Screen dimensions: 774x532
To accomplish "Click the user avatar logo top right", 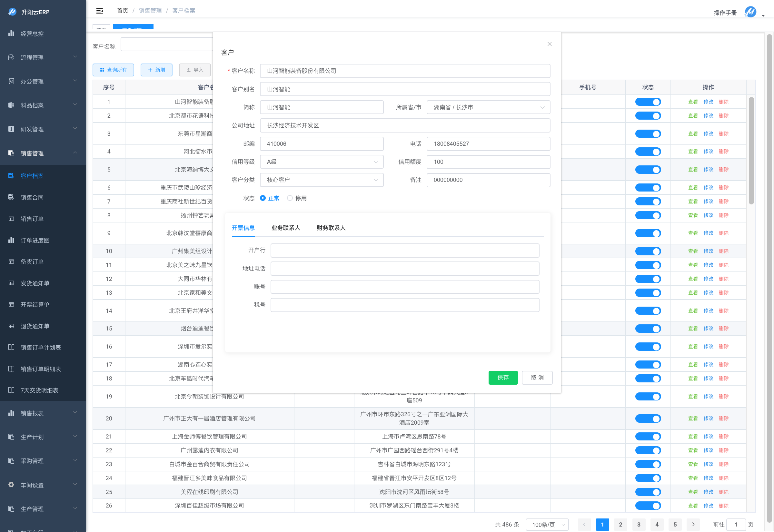I will (x=750, y=12).
